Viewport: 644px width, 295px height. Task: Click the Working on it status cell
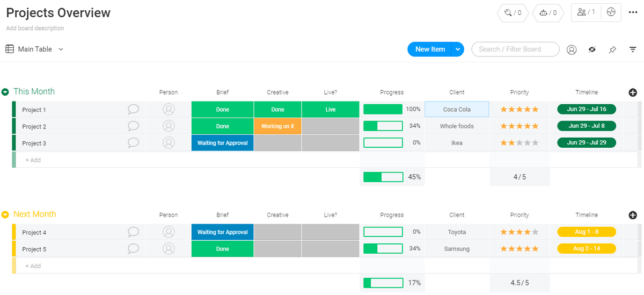tap(277, 126)
